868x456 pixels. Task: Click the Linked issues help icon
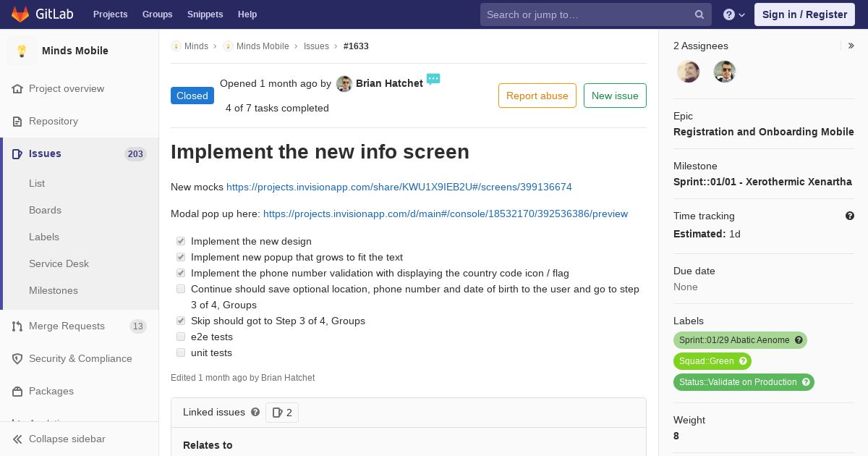(255, 412)
